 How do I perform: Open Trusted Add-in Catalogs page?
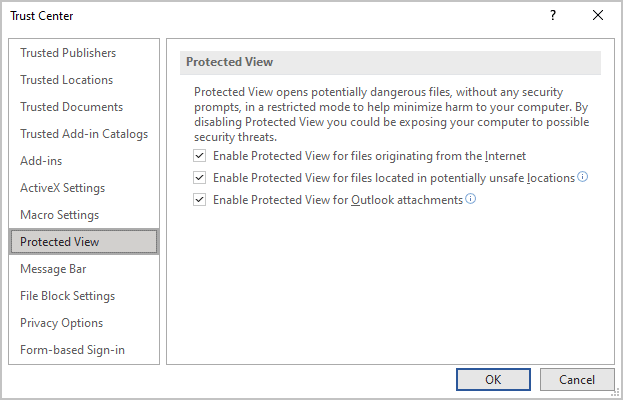pos(84,134)
